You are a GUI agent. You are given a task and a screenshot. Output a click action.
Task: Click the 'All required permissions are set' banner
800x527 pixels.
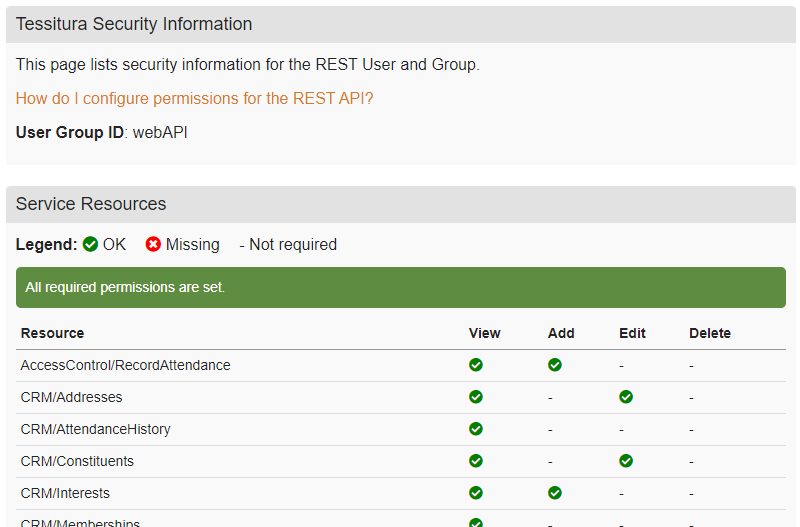click(x=401, y=287)
